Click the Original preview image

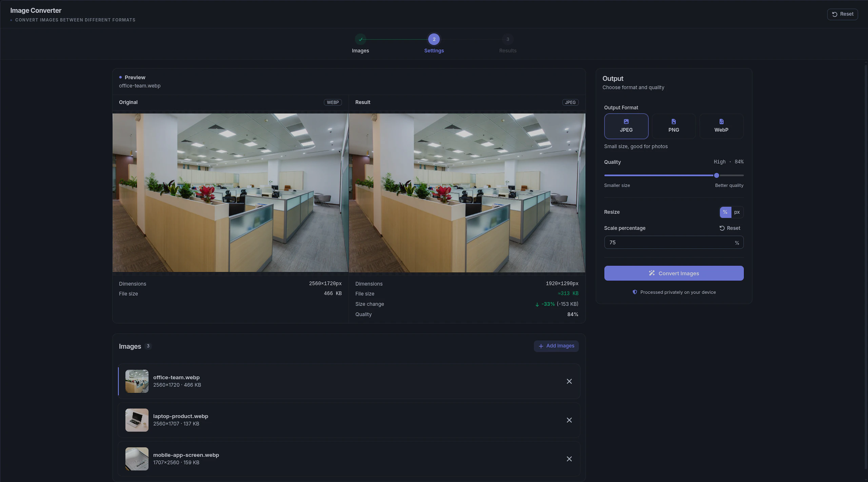(x=230, y=193)
